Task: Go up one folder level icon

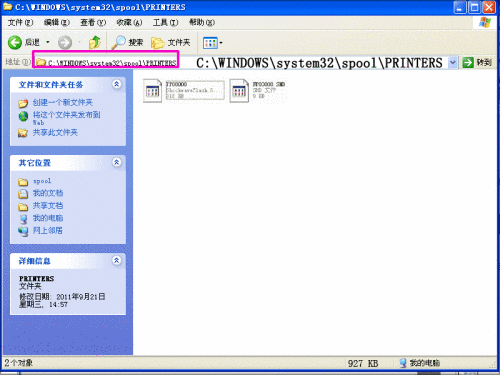Action: tap(95, 42)
